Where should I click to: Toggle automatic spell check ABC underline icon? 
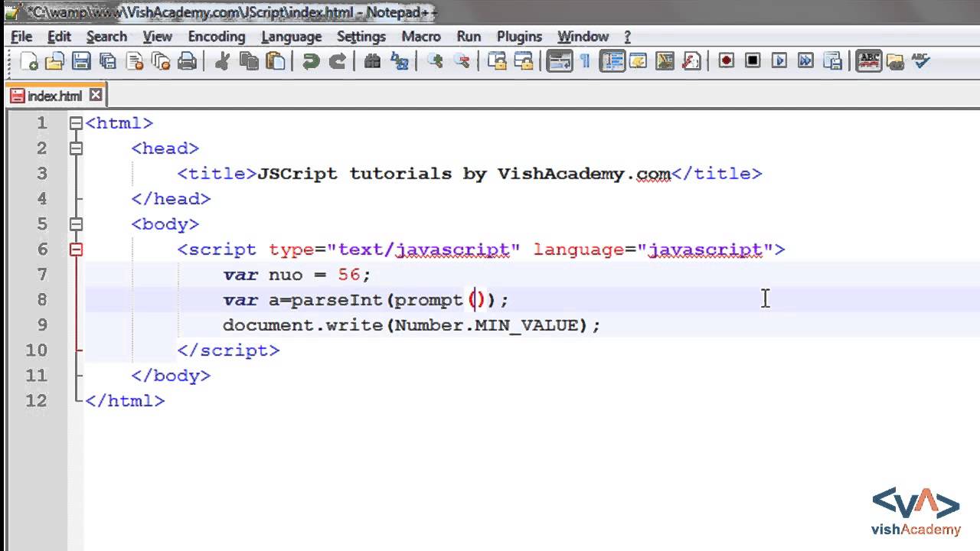(869, 61)
